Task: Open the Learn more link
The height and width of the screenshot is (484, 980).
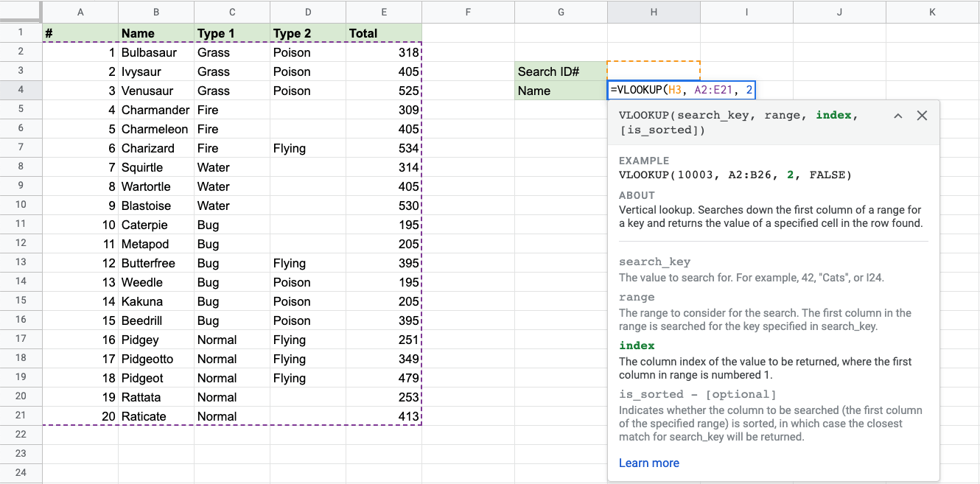Action: click(648, 463)
